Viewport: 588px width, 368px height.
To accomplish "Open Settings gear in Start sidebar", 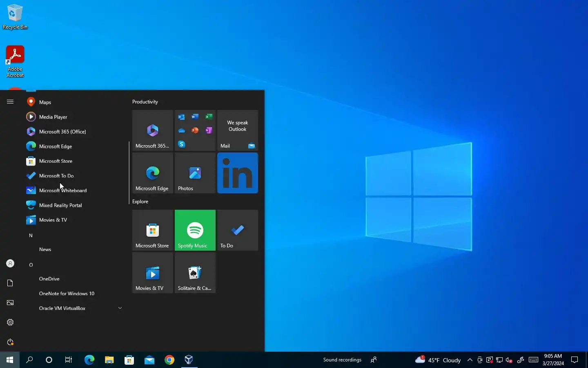I will [10, 322].
